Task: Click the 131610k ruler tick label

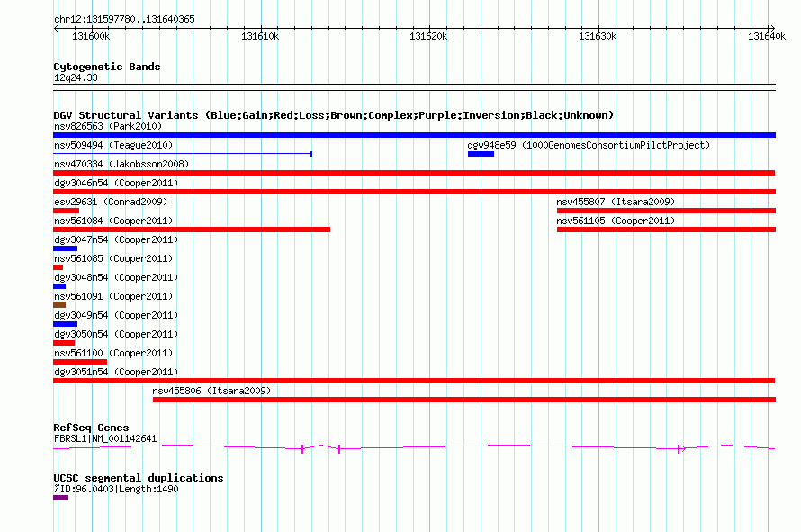Action: click(260, 36)
